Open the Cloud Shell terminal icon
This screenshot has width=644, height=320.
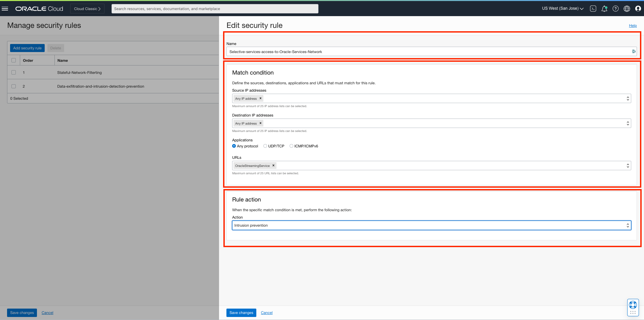[x=593, y=8]
